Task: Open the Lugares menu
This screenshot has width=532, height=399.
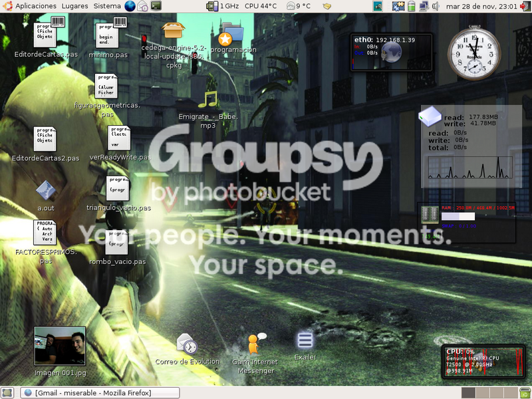Action: (74, 6)
